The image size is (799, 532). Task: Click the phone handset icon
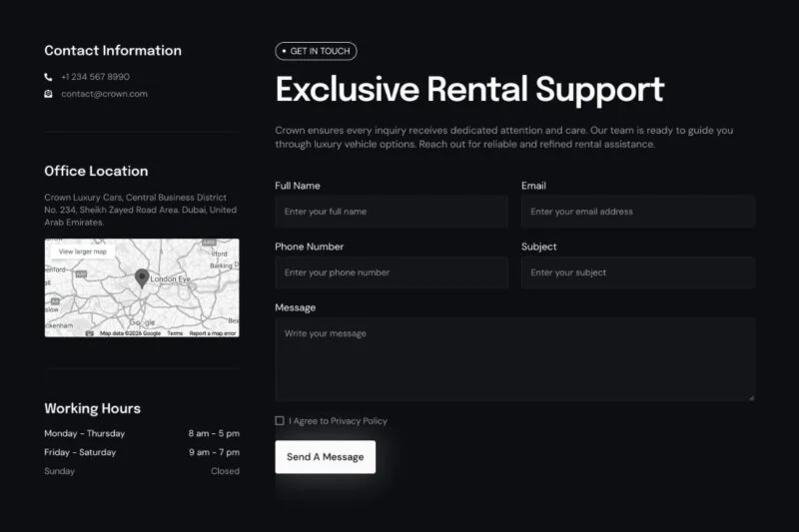[48, 77]
